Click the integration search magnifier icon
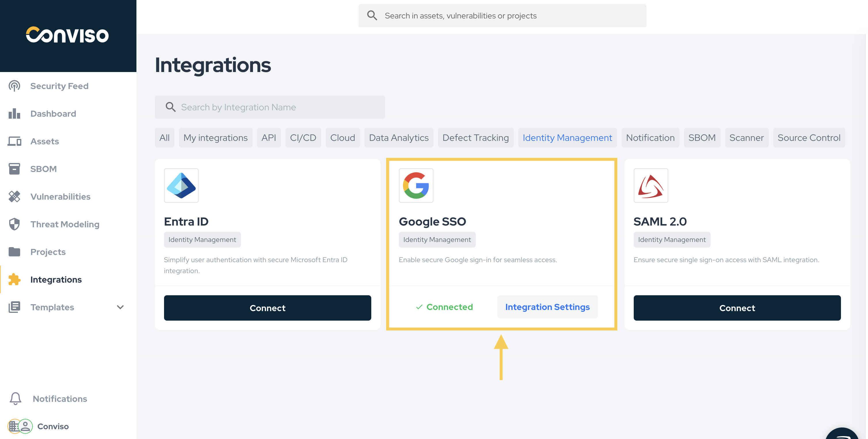Screen dimensions: 868x439 [x=170, y=107]
